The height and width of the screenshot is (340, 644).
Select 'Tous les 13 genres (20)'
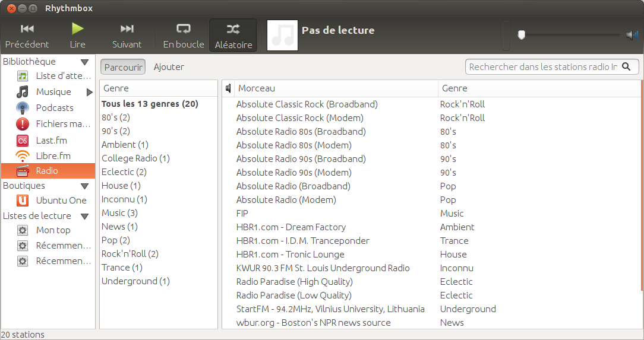click(159, 104)
